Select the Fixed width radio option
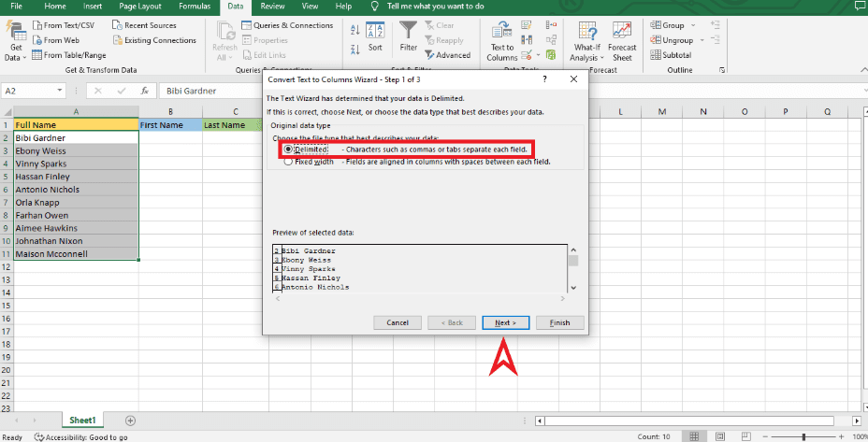This screenshot has height=442, width=868. pos(288,162)
